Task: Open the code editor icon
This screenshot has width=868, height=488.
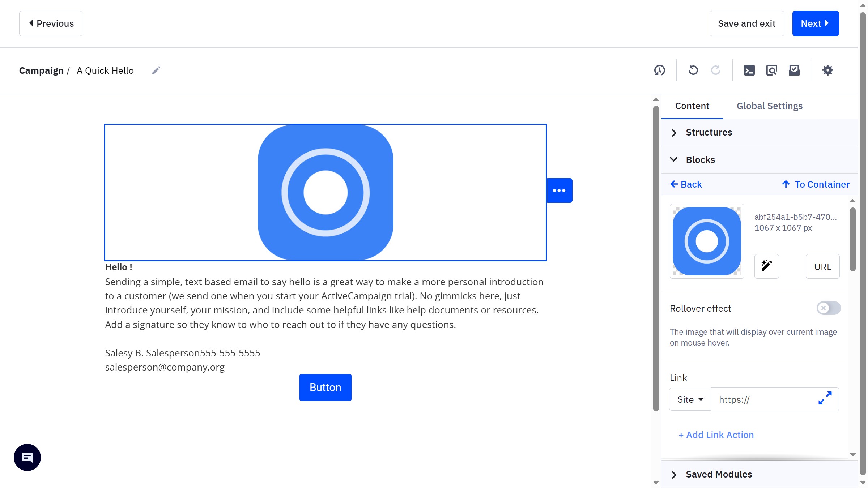Action: click(749, 70)
